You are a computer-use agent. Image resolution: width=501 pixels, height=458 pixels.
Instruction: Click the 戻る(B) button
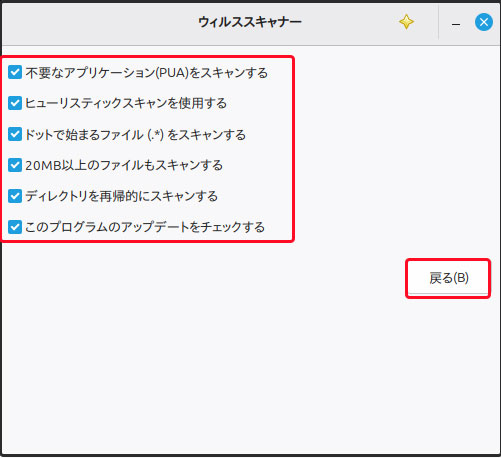coord(448,278)
